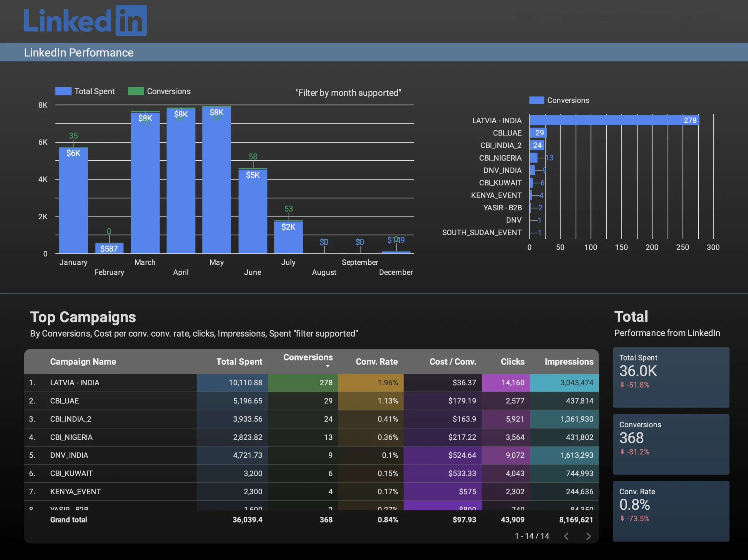748x560 pixels.
Task: Sort table by Total Spent column
Action: [x=239, y=361]
